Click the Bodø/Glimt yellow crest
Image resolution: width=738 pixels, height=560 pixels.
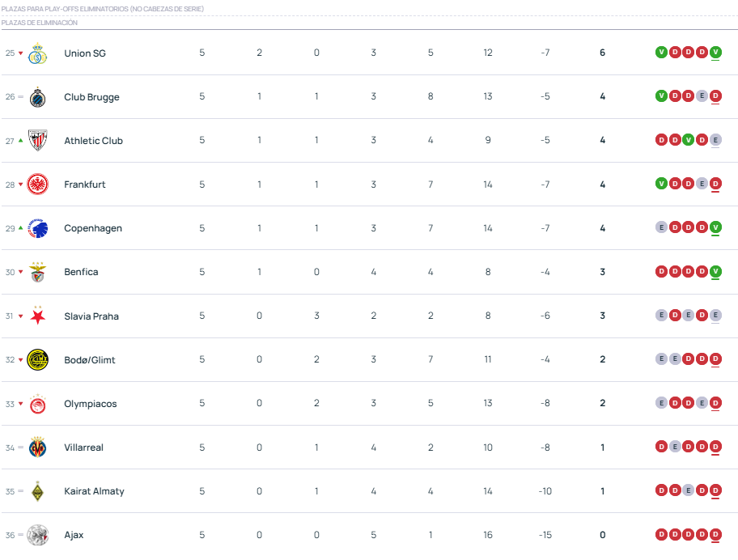tap(37, 359)
